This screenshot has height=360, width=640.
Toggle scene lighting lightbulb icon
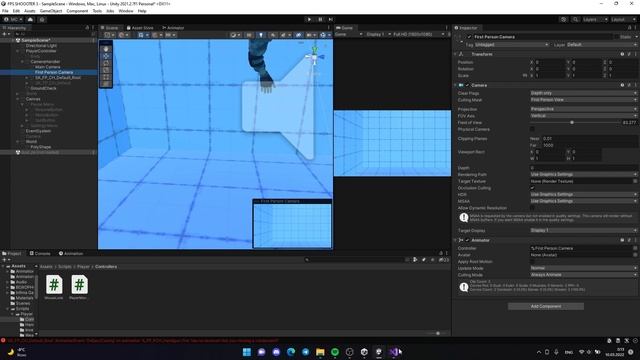coord(261,35)
